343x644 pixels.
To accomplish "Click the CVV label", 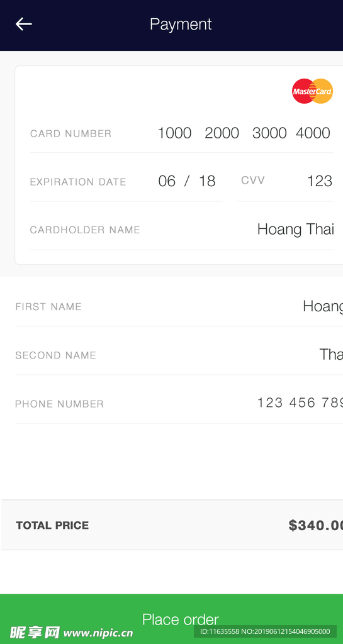I will pyautogui.click(x=253, y=180).
